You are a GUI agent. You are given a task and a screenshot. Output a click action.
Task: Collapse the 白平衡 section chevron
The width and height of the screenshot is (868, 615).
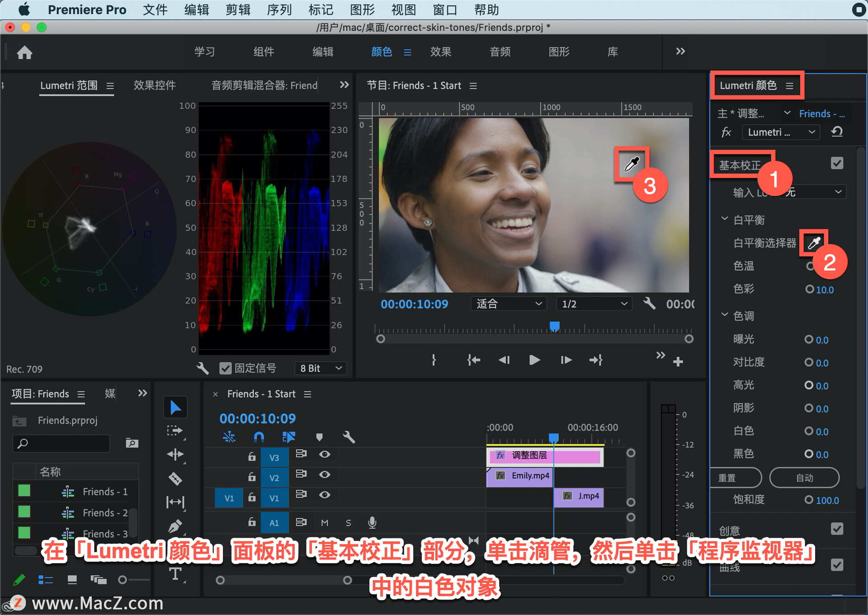724,219
